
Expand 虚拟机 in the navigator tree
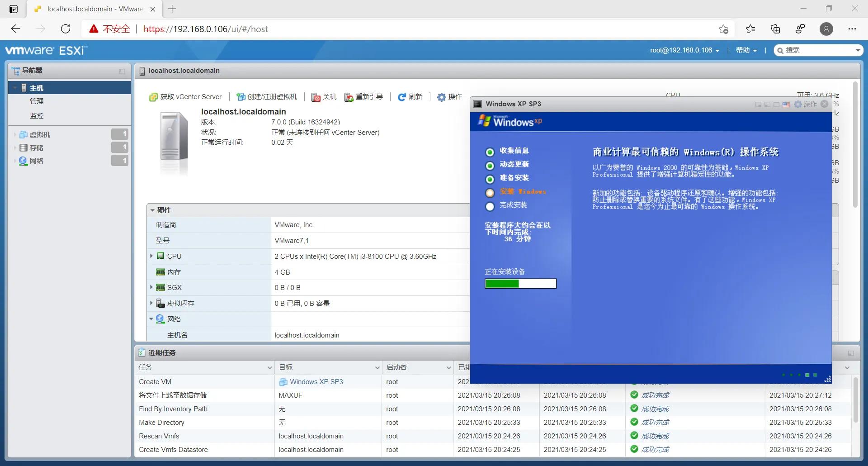[16, 134]
